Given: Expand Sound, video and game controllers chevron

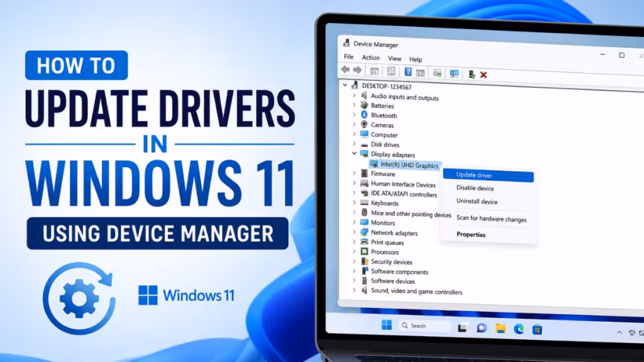Looking at the screenshot, I should click(354, 290).
